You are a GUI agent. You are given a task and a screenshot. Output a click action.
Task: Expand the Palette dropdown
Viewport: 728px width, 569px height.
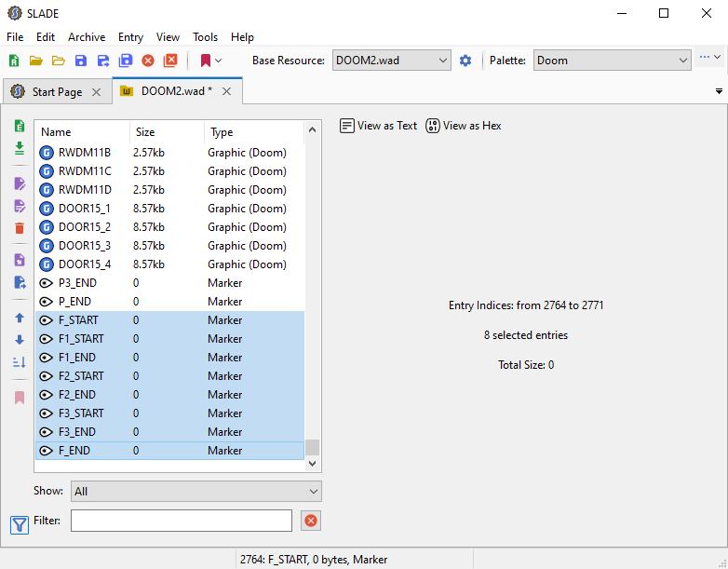(611, 61)
